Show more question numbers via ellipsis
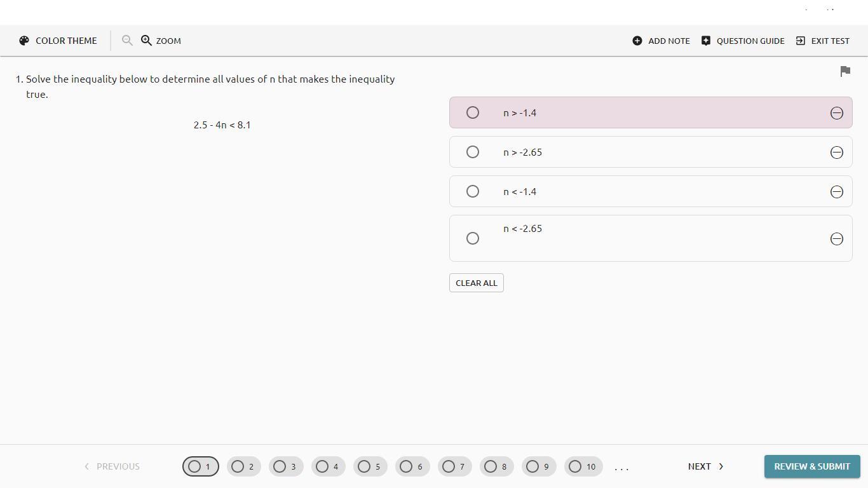The image size is (868, 488). pos(621,467)
